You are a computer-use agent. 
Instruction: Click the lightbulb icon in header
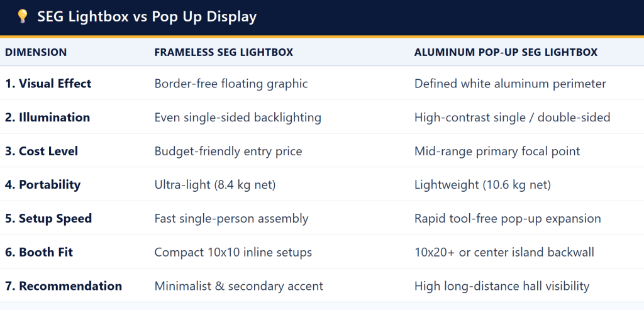coord(22,17)
